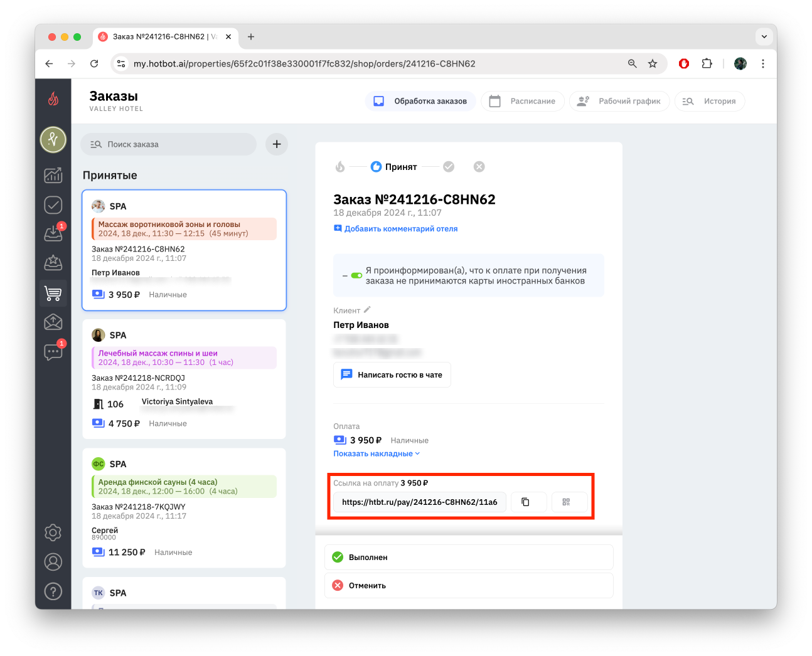Click the 11 250 ₽ amount

tap(127, 552)
